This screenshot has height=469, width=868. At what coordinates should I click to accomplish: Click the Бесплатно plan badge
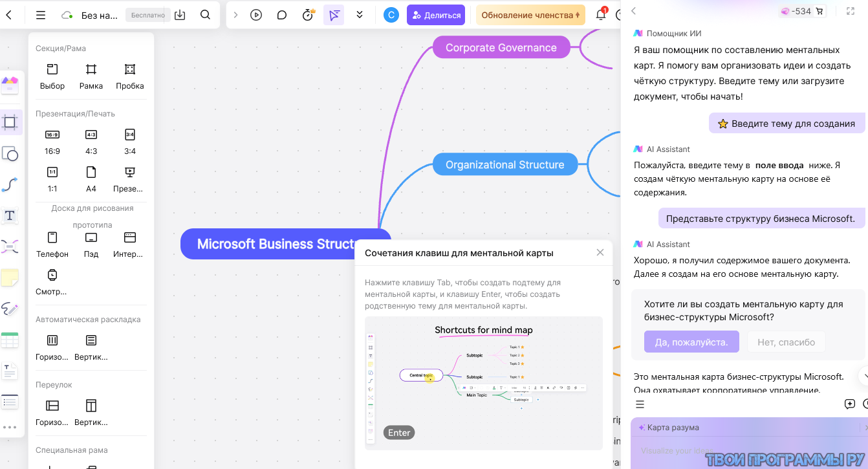tap(147, 15)
